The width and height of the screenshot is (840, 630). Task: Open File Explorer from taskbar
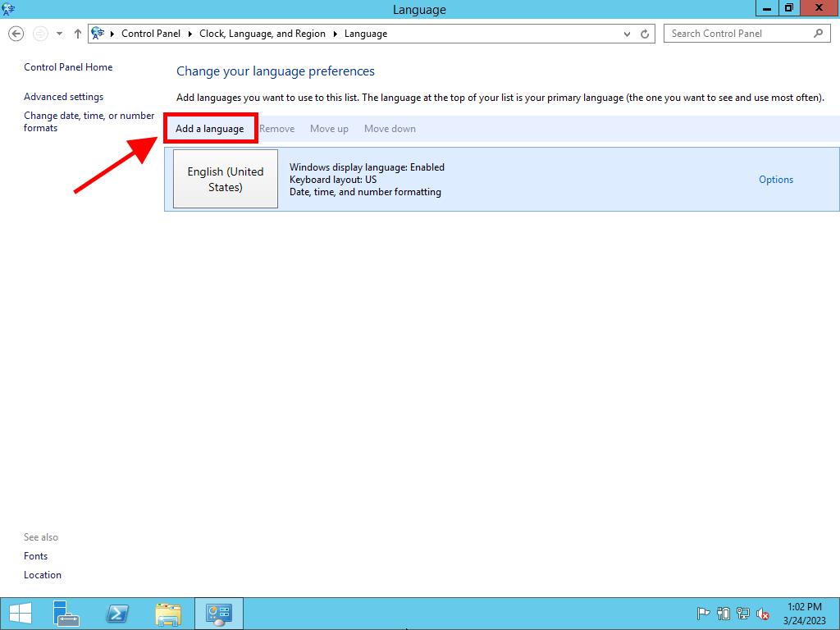point(168,614)
